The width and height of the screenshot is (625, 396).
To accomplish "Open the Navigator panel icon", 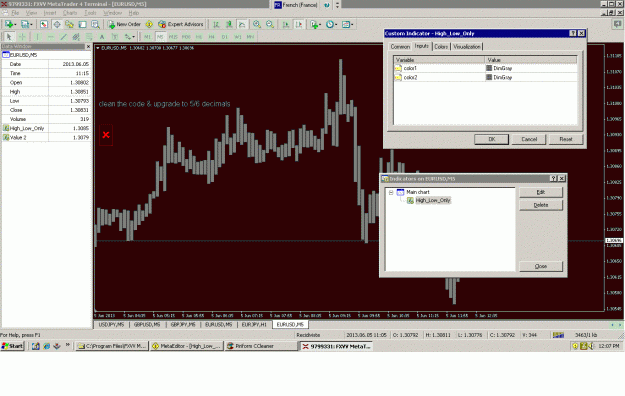I will (x=69, y=24).
